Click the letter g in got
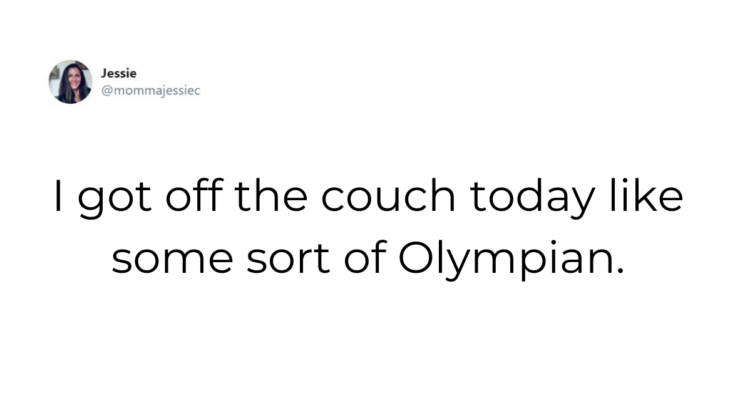Screen dimensions: 750x393 90,203
